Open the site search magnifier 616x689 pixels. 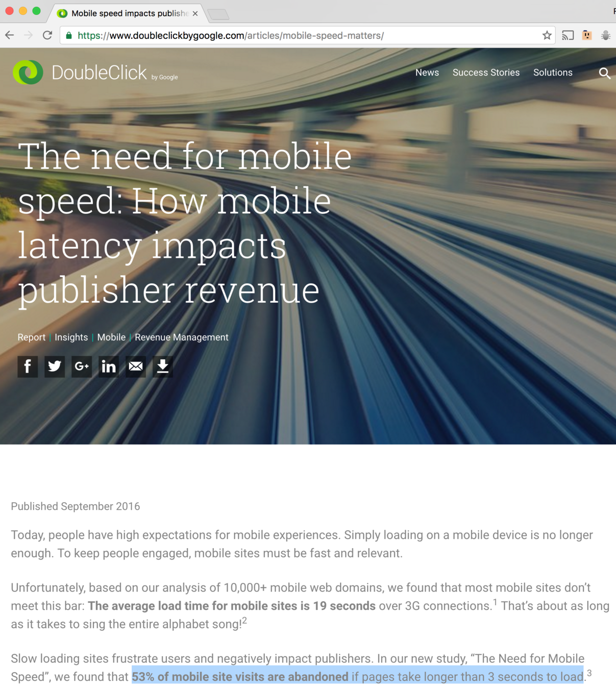tap(604, 73)
